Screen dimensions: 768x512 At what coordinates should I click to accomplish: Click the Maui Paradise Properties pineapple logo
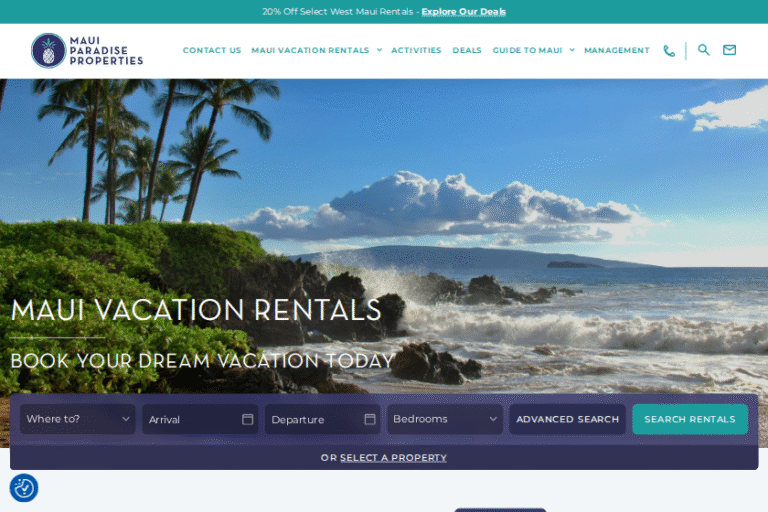[48, 50]
